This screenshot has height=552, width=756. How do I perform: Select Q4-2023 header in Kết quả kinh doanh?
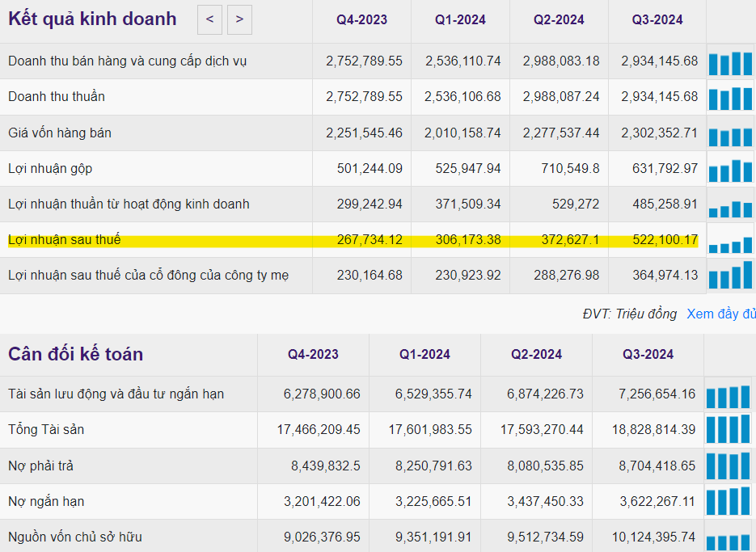pyautogui.click(x=361, y=19)
